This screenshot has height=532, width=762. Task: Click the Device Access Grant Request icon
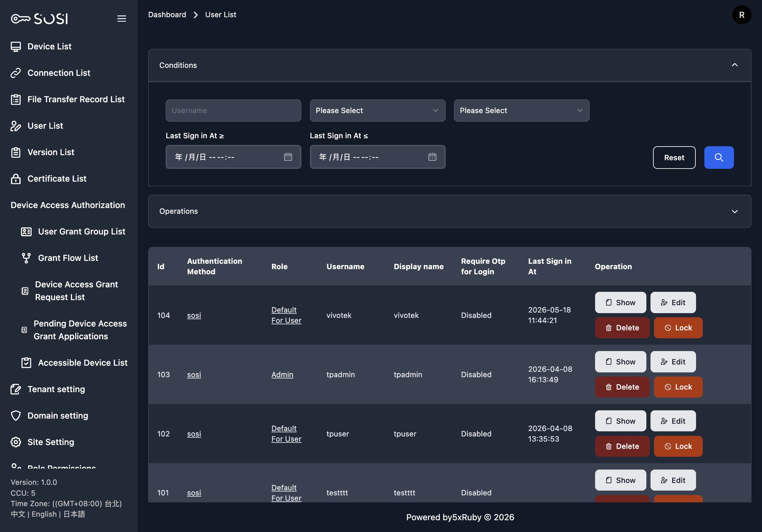25,291
